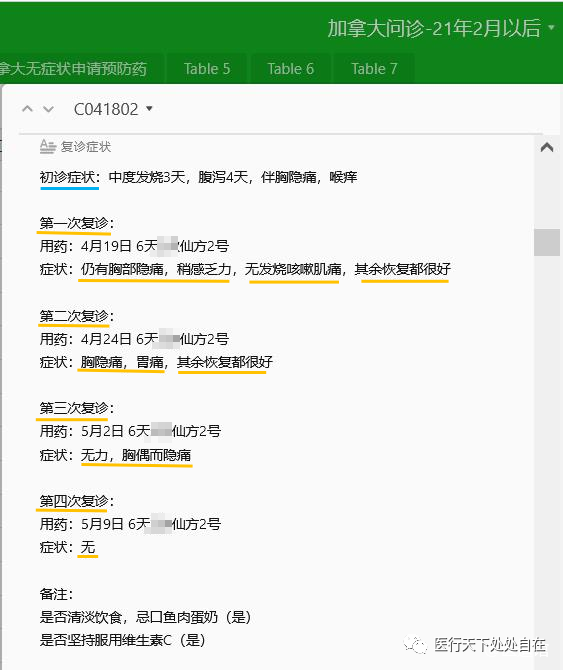Switch to the Table 6 tab
The width and height of the screenshot is (563, 670).
pyautogui.click(x=290, y=68)
